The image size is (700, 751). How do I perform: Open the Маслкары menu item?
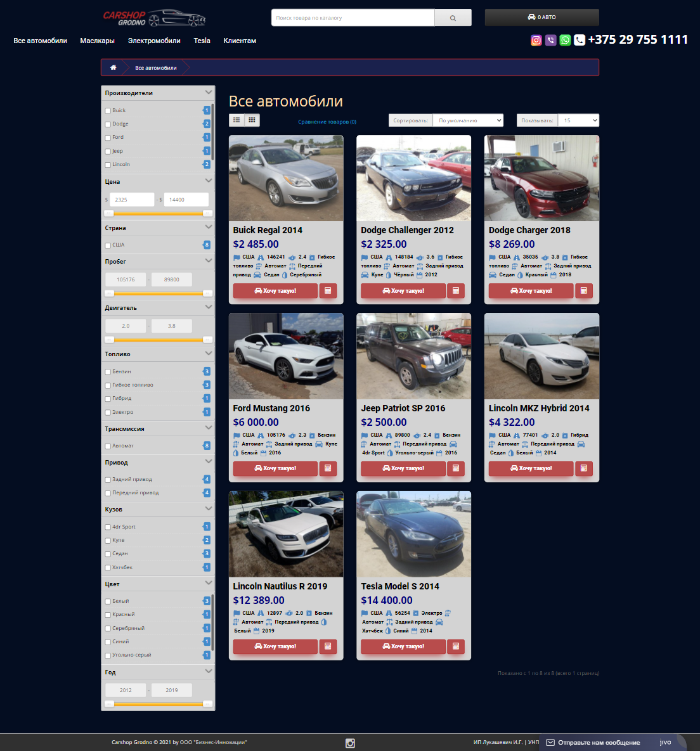tap(97, 41)
